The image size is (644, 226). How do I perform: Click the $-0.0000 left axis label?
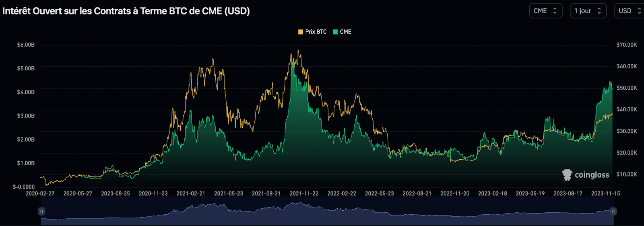[x=24, y=187]
